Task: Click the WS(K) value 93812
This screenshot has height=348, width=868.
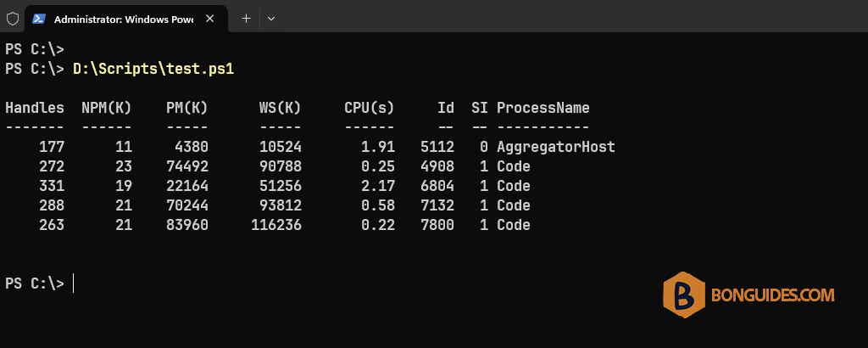Action: (280, 205)
